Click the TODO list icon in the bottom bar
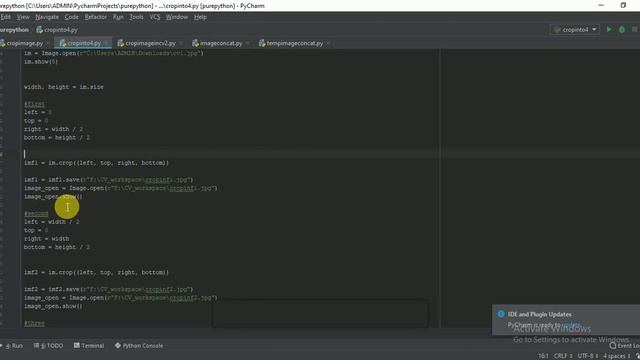 [36, 345]
